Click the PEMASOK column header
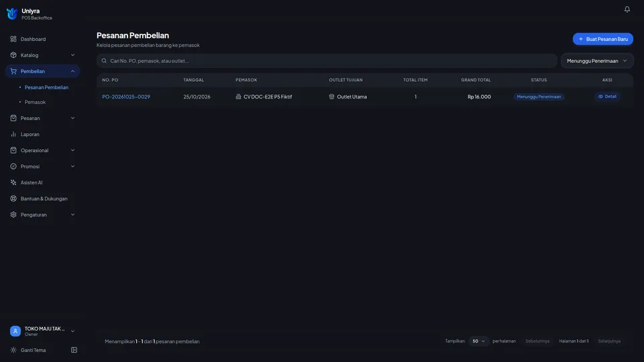This screenshot has height=362, width=644. [246, 80]
